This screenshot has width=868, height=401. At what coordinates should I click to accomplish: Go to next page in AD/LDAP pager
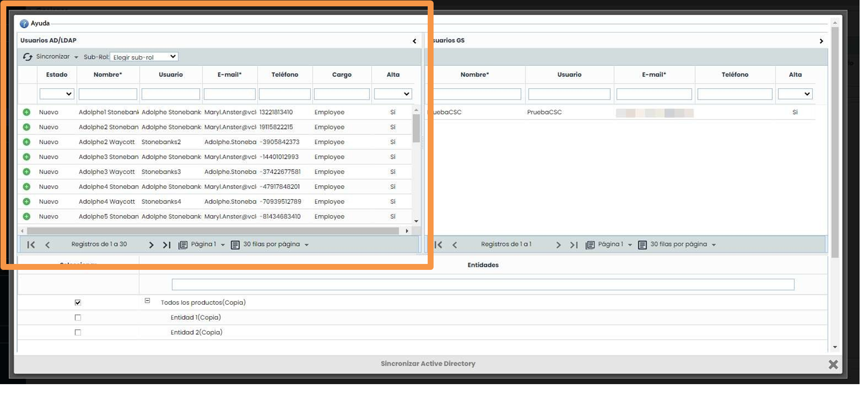[x=151, y=245]
